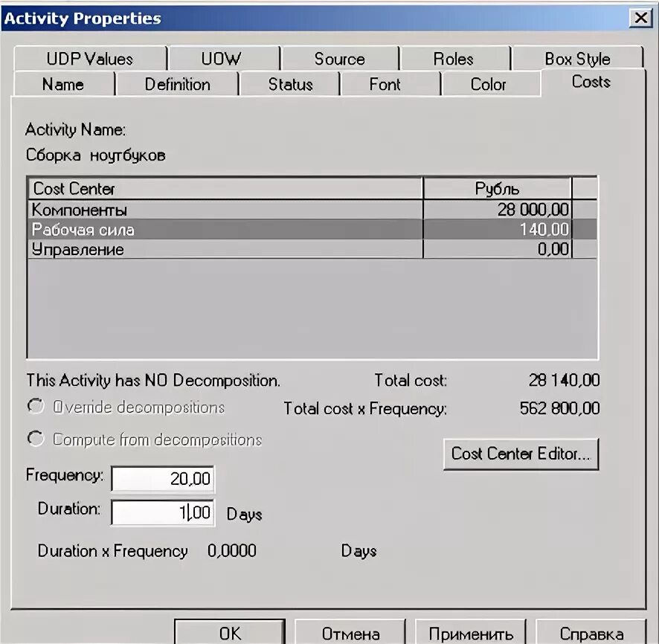659x644 pixels.
Task: Select the Override decompositions radio button
Action: click(x=35, y=408)
